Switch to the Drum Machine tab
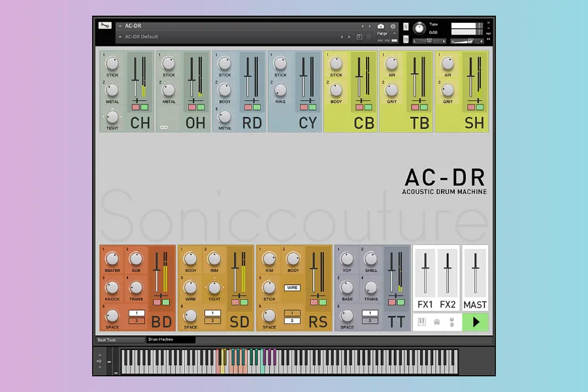The width and height of the screenshot is (588, 392). [x=170, y=340]
